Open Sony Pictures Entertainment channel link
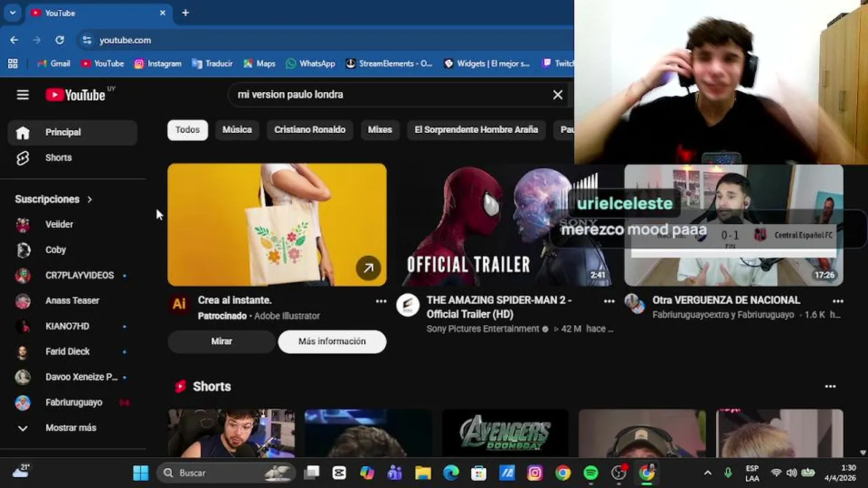 click(x=483, y=329)
